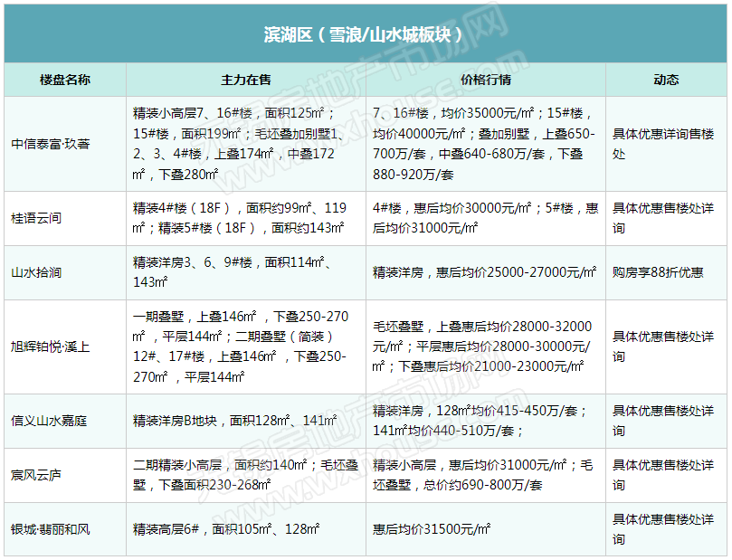
Task: Select the 旭辉铂悦·溪上 property name
Action: click(x=51, y=346)
